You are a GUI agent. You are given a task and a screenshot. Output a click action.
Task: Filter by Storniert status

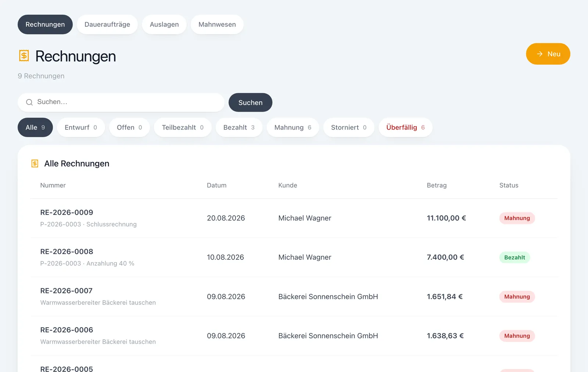[349, 127]
